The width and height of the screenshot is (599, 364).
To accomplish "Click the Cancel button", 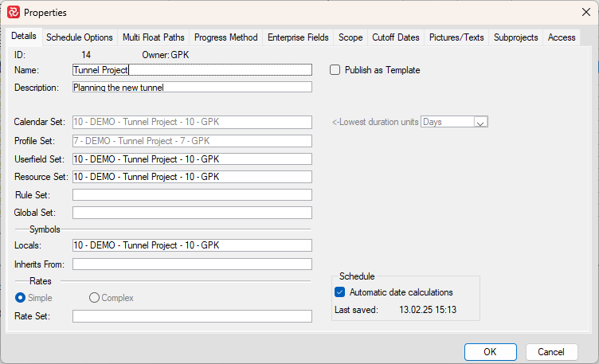I will (x=551, y=352).
